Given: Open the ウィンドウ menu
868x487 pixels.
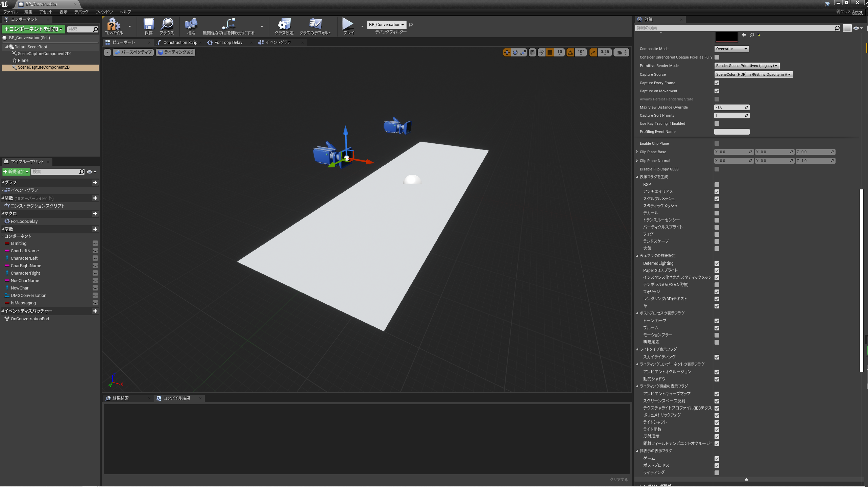Looking at the screenshot, I should pos(104,12).
